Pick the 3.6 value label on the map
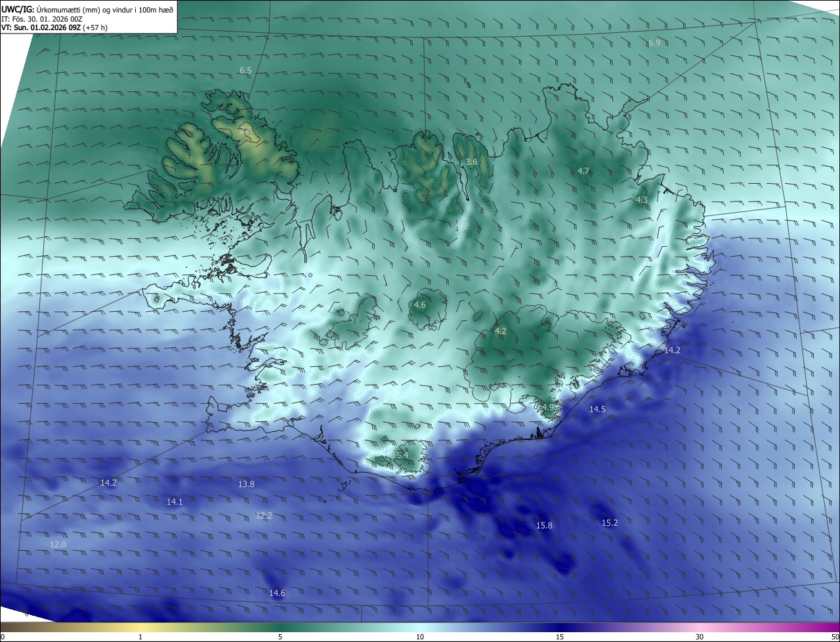This screenshot has width=840, height=642. 471,161
